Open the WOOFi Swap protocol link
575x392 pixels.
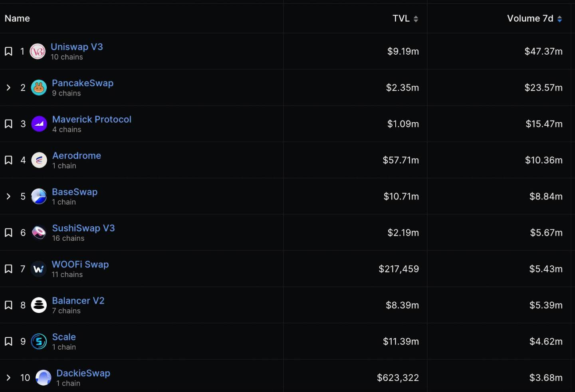coord(80,265)
